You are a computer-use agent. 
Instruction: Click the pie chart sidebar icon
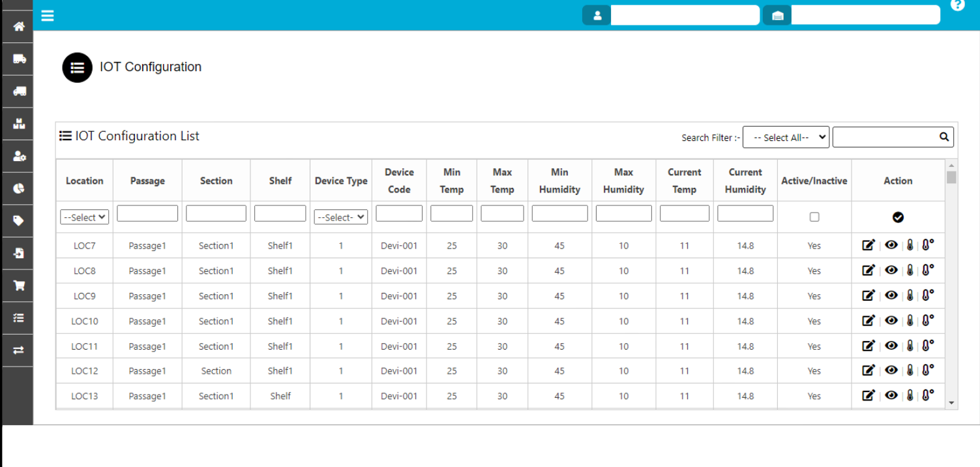(x=19, y=188)
